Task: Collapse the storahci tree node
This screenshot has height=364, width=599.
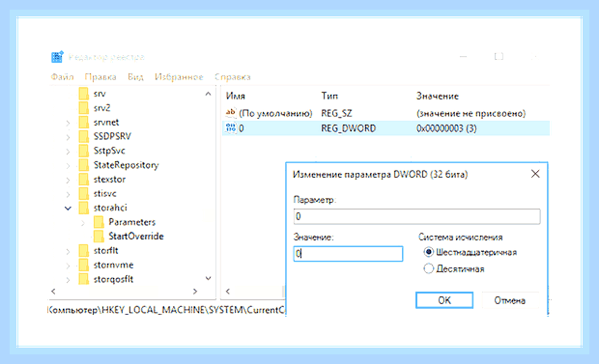Action: (x=68, y=209)
